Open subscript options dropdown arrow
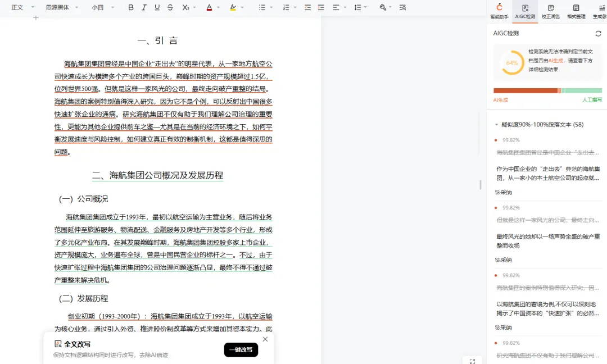The width and height of the screenshot is (607, 364). (194, 7)
